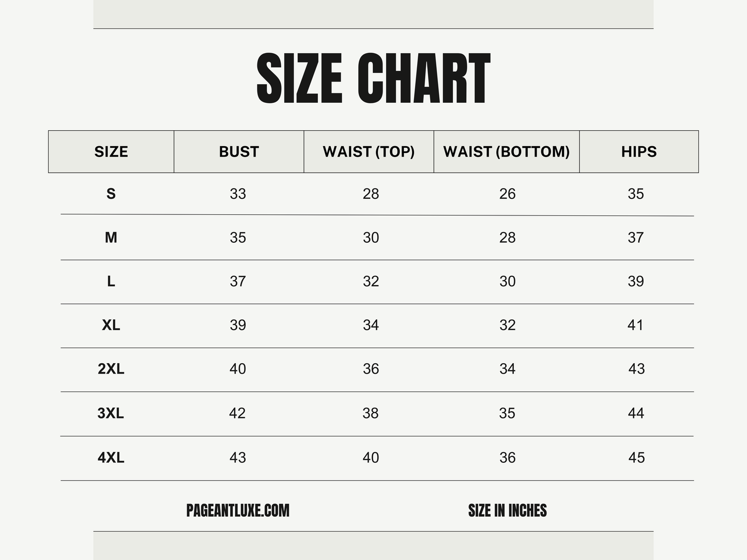Select the L size row label
This screenshot has width=747, height=560.
coord(111,282)
